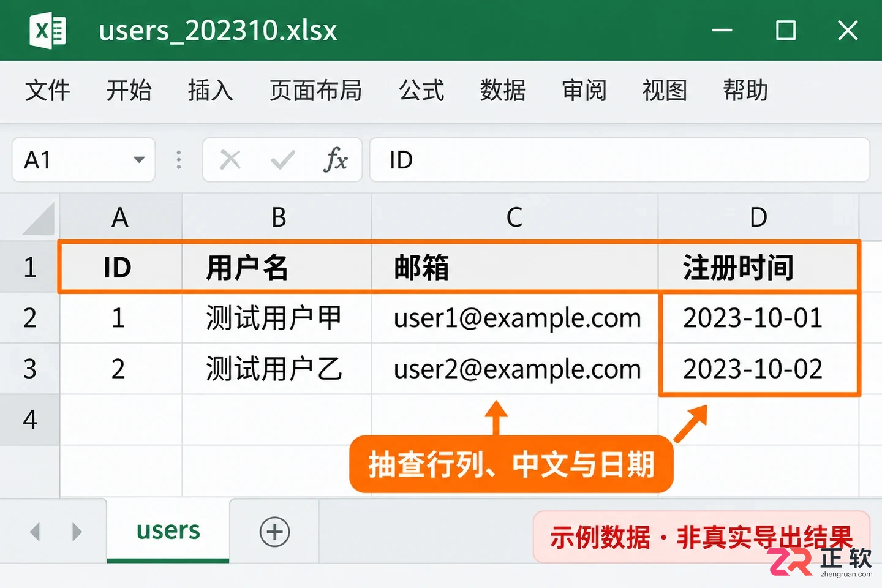The width and height of the screenshot is (882, 588).
Task: Go to the previous sheet tab arrow
Action: click(x=36, y=532)
